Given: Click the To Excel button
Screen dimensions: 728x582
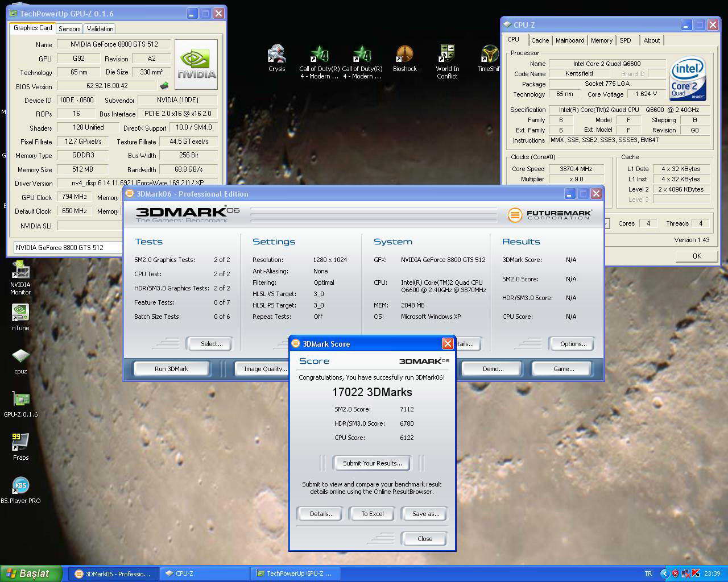Looking at the screenshot, I should pyautogui.click(x=373, y=514).
